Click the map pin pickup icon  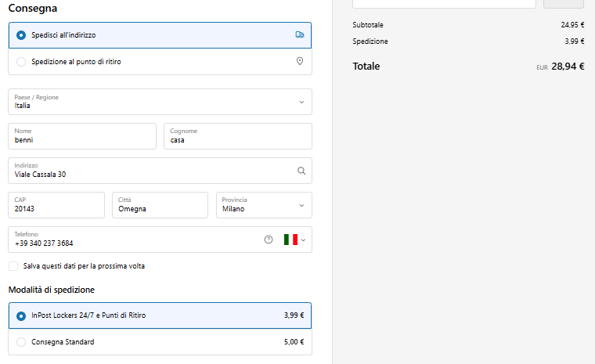tap(299, 61)
